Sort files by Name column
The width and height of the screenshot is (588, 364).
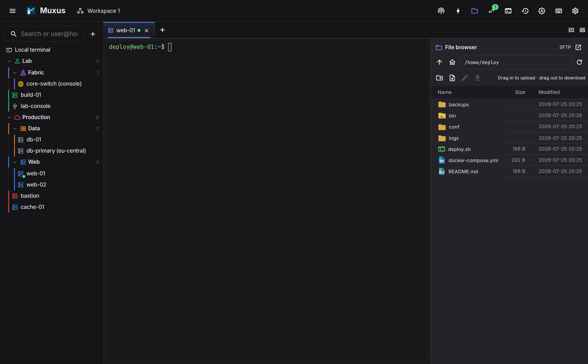(444, 92)
